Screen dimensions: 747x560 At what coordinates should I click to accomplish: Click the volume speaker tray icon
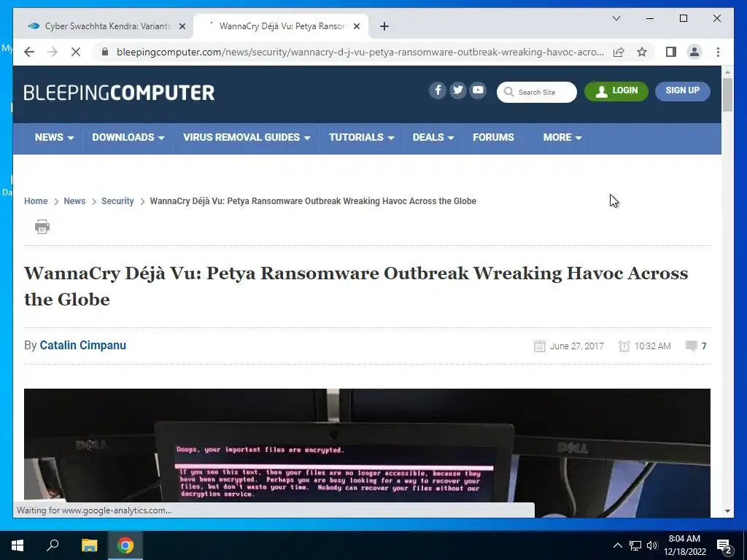(652, 545)
